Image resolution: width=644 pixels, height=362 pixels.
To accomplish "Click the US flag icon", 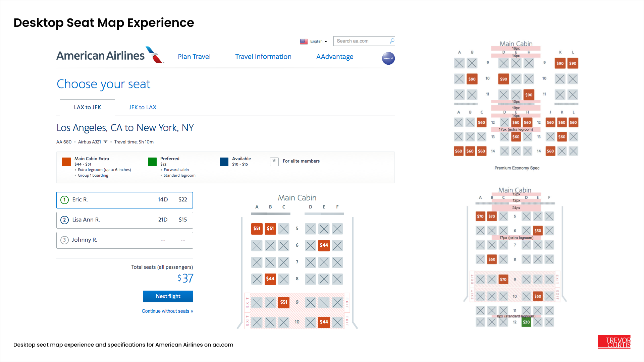I will [304, 42].
